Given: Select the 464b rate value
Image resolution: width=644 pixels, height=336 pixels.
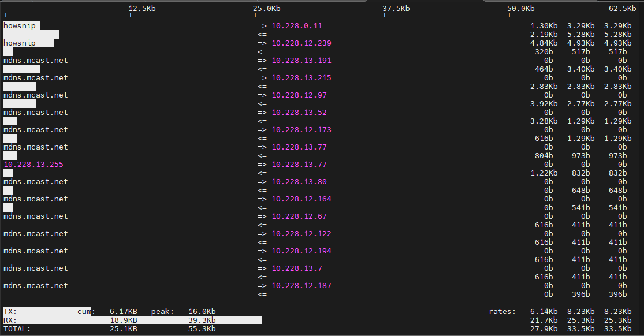Looking at the screenshot, I should 544,69.
